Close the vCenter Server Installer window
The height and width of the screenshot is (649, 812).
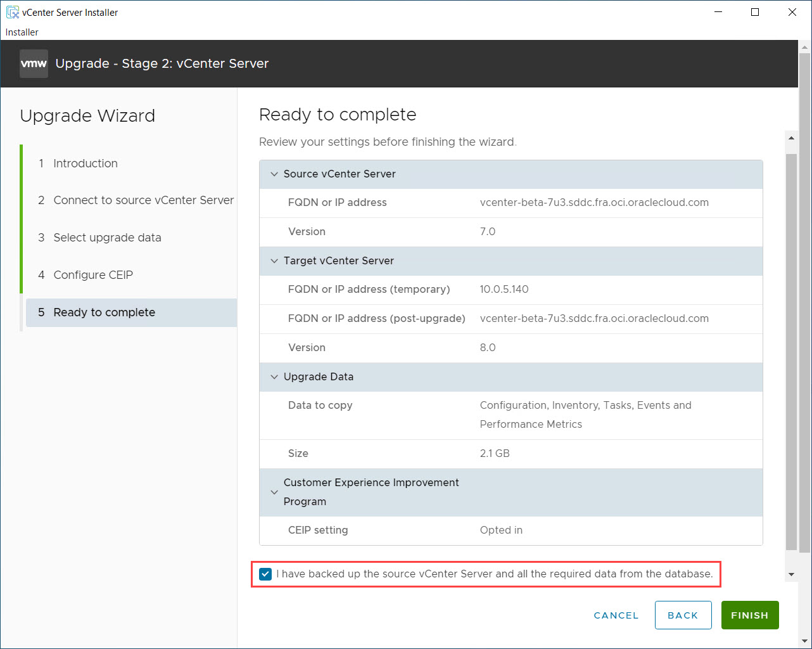(792, 12)
